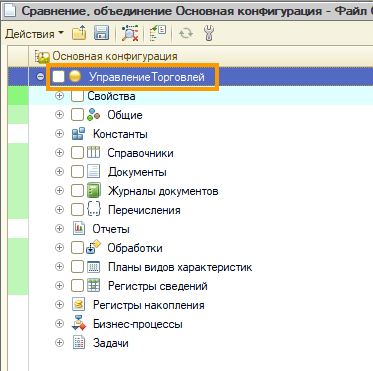Expand the Бизнес-процессы node
Viewport: 373px width, 371px height.
[59, 323]
